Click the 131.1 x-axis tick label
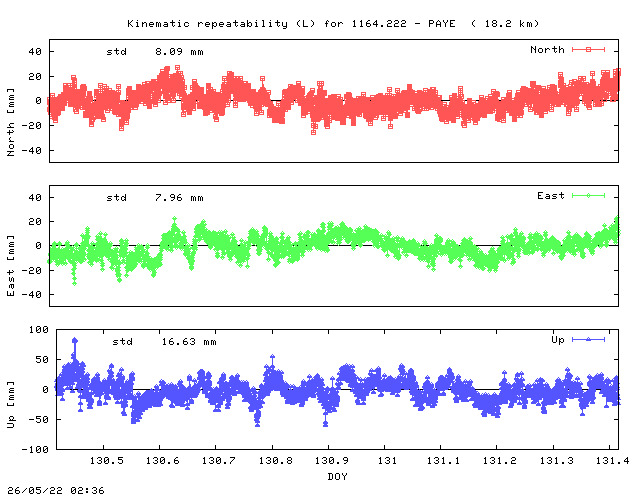The height and width of the screenshot is (496, 640). 443,461
